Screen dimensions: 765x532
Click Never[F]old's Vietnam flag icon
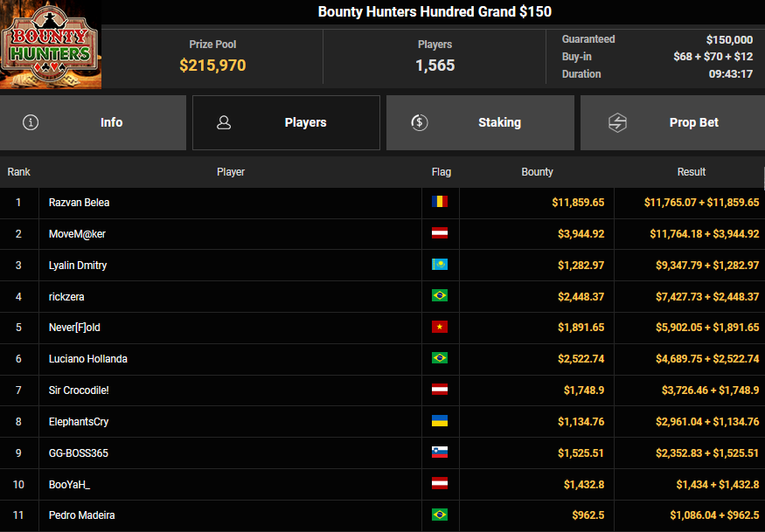click(440, 328)
